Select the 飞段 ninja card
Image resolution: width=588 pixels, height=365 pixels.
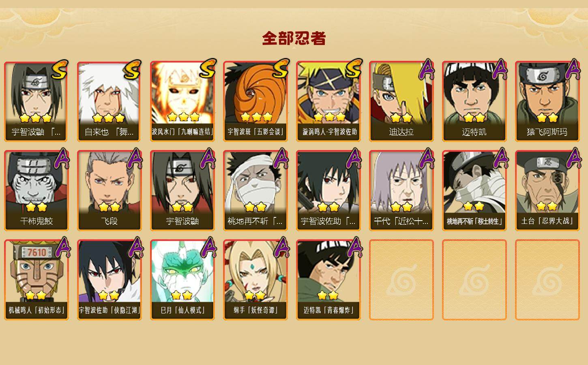[x=109, y=191]
